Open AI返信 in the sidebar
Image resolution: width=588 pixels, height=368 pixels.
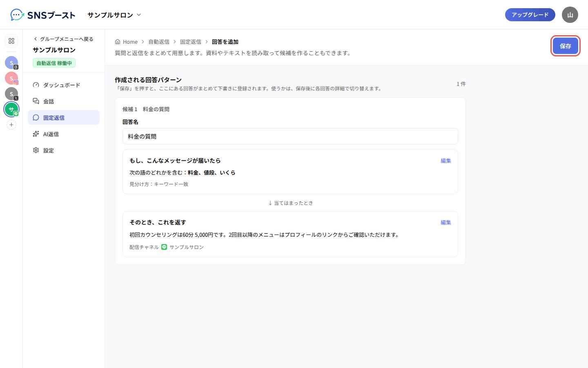tap(64, 134)
